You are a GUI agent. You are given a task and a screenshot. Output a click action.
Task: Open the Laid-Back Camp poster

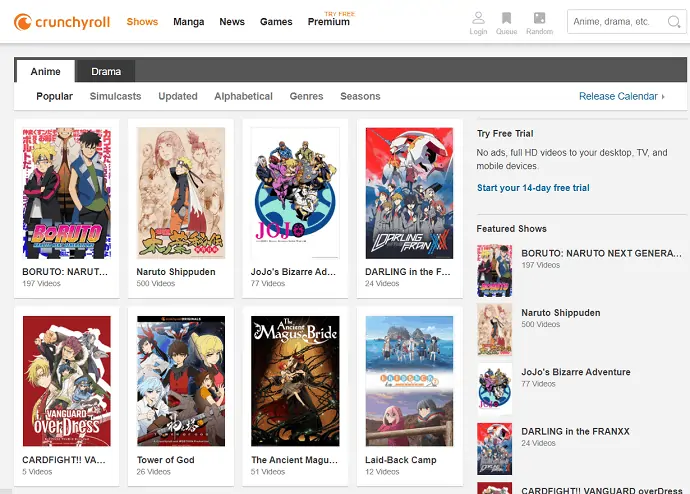pyautogui.click(x=409, y=381)
